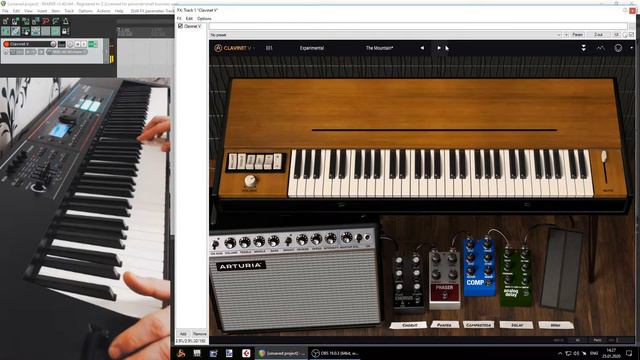Screen dimensions: 640x360
Task: Click 'The Mountain*' preset name
Action: coord(379,48)
